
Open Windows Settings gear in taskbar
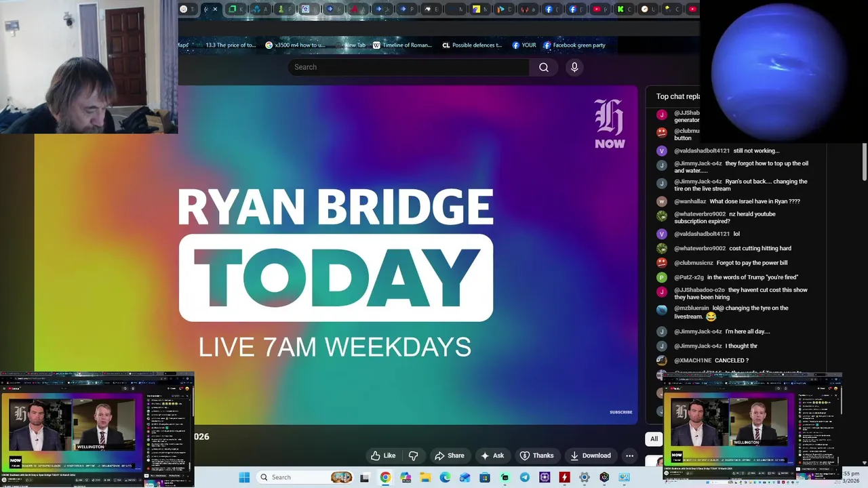[584, 477]
